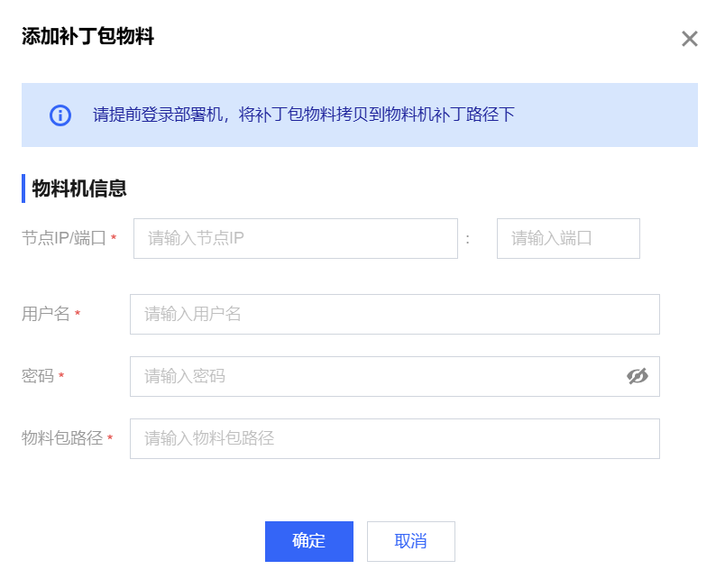Click the blue info icon in the notice banner

point(60,115)
